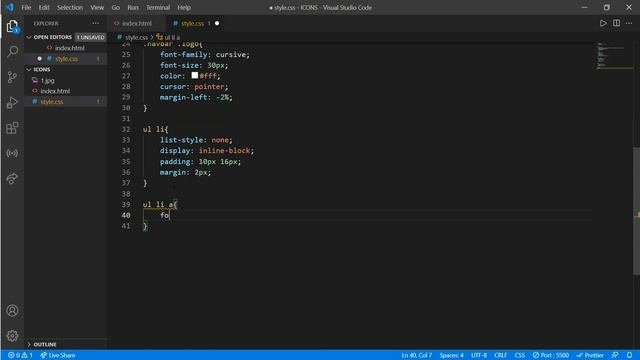Start Live Share from status bar

[x=58, y=355]
